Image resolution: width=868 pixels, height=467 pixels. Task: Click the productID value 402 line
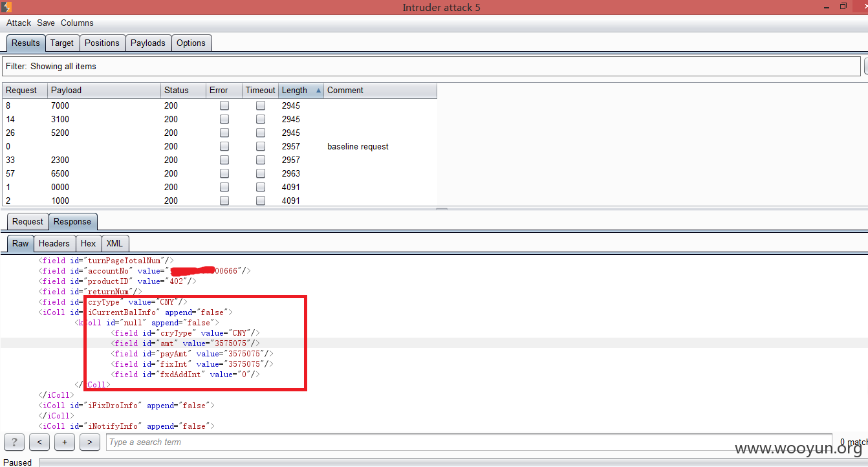[117, 281]
